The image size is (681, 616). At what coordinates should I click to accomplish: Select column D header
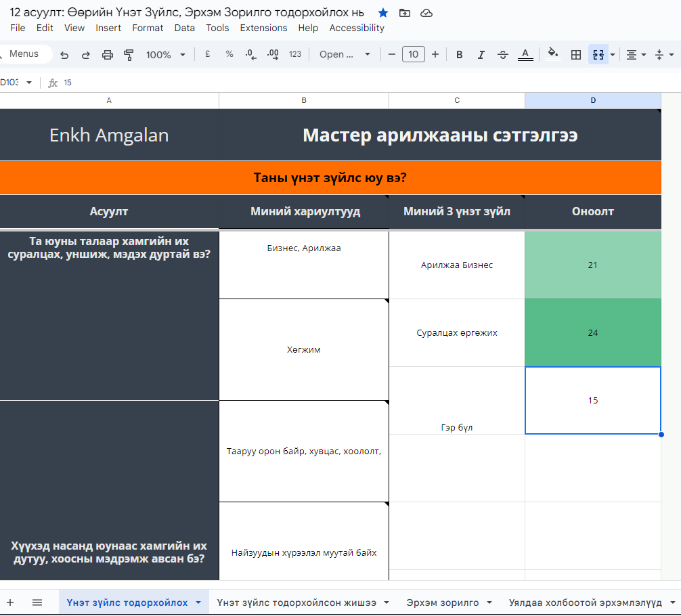click(x=593, y=100)
